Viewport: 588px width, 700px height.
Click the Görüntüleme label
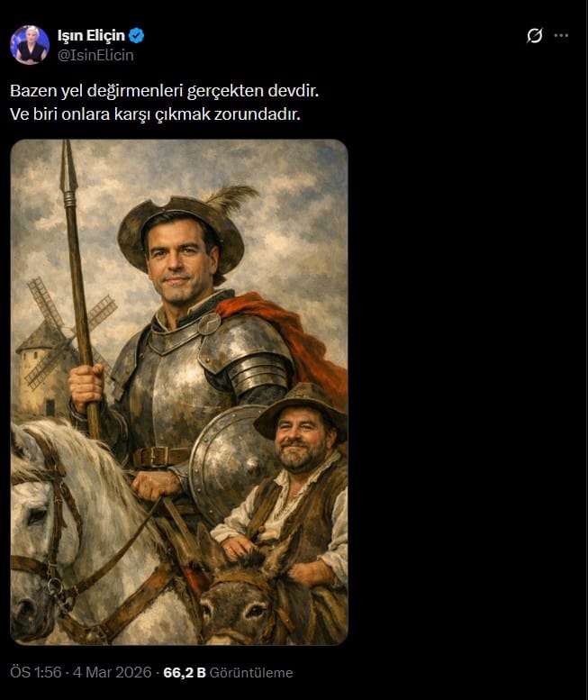pyautogui.click(x=251, y=672)
